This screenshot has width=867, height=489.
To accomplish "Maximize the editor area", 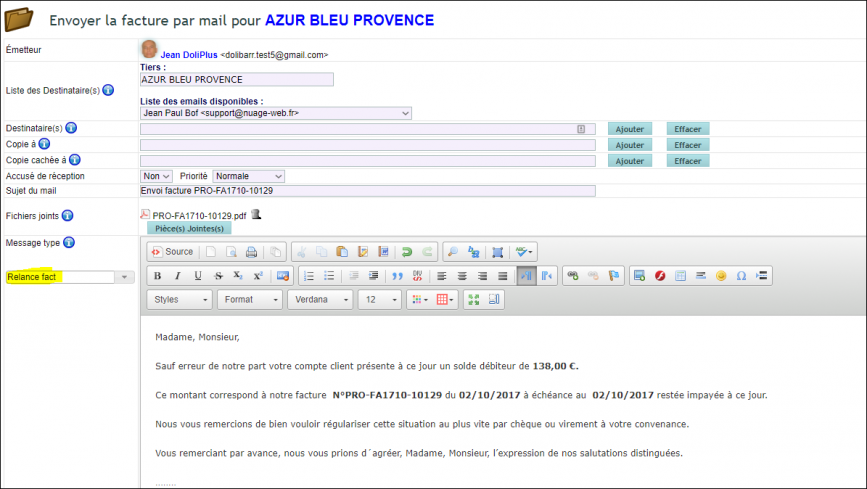I will 474,299.
